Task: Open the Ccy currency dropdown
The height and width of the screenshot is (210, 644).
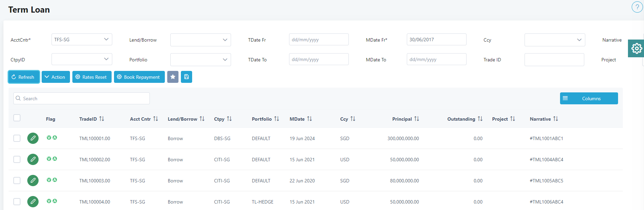Action: (x=555, y=40)
